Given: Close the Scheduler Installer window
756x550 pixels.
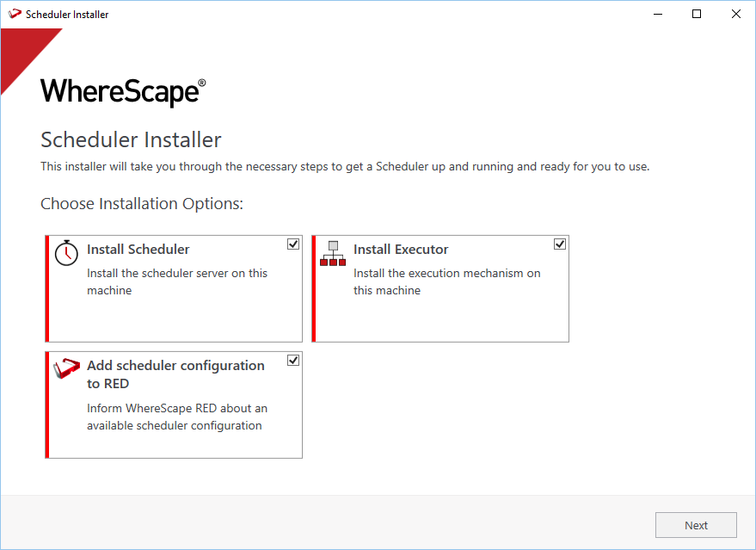Looking at the screenshot, I should point(736,14).
